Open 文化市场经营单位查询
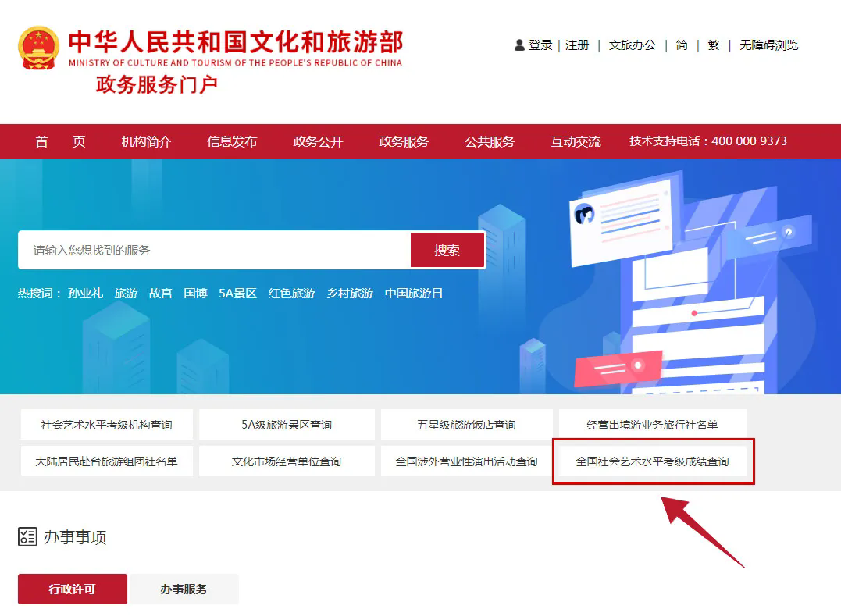 (287, 461)
